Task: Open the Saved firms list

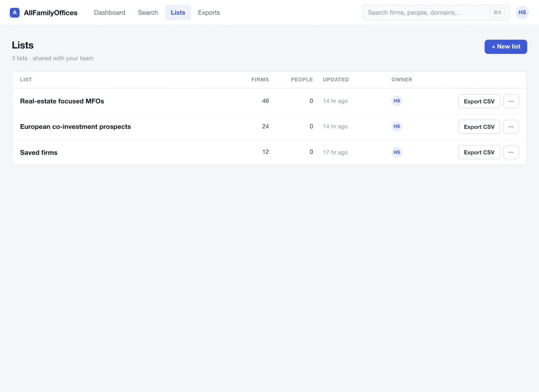Action: point(39,153)
